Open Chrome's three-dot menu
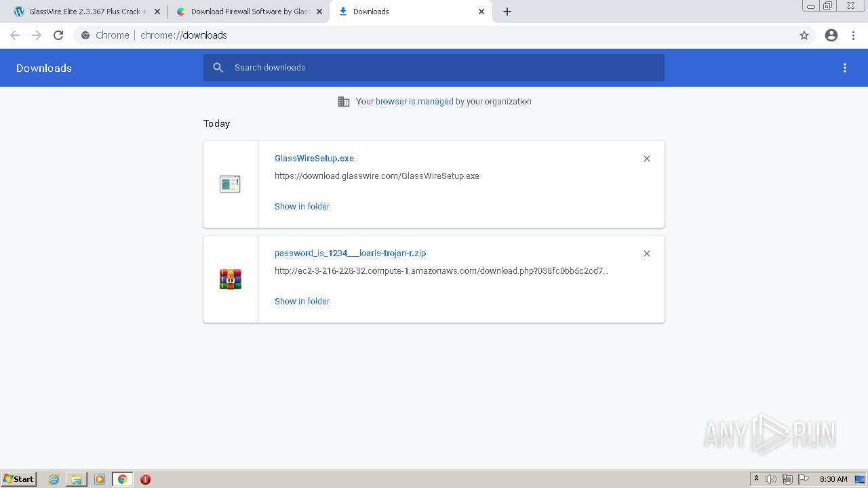Image resolution: width=868 pixels, height=488 pixels. [x=854, y=35]
